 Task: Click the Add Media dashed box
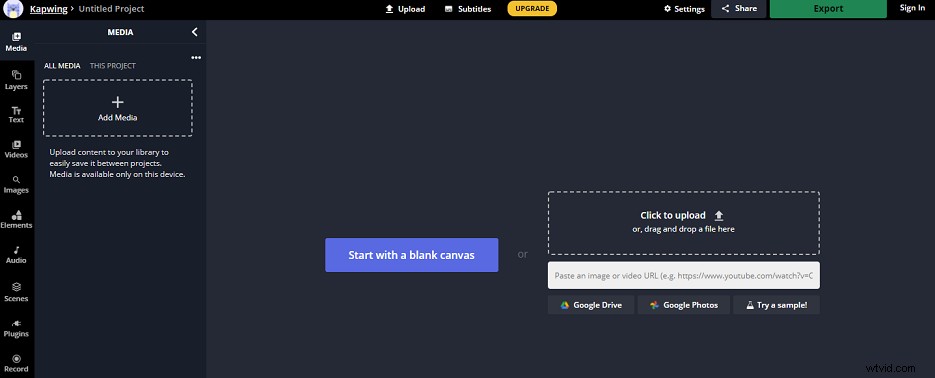pyautogui.click(x=117, y=108)
